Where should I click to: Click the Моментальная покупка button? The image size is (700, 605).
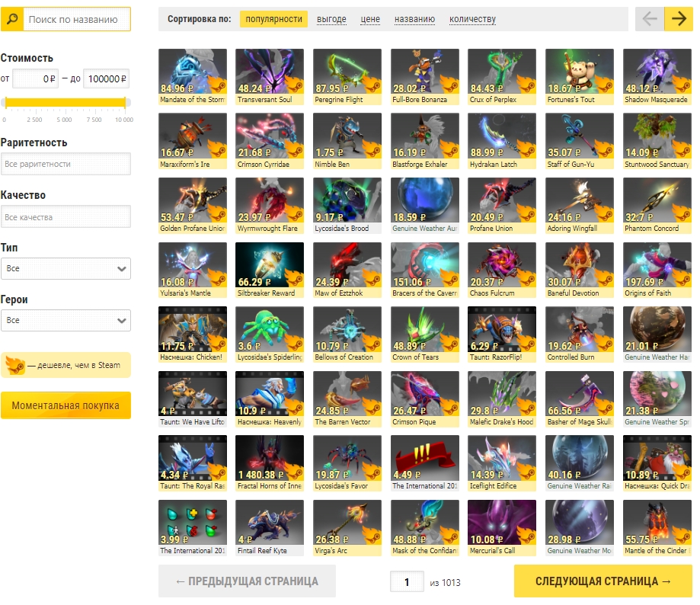coord(66,405)
